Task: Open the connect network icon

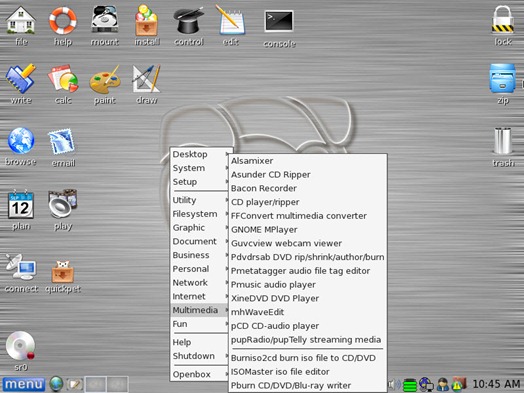Action: (x=21, y=267)
